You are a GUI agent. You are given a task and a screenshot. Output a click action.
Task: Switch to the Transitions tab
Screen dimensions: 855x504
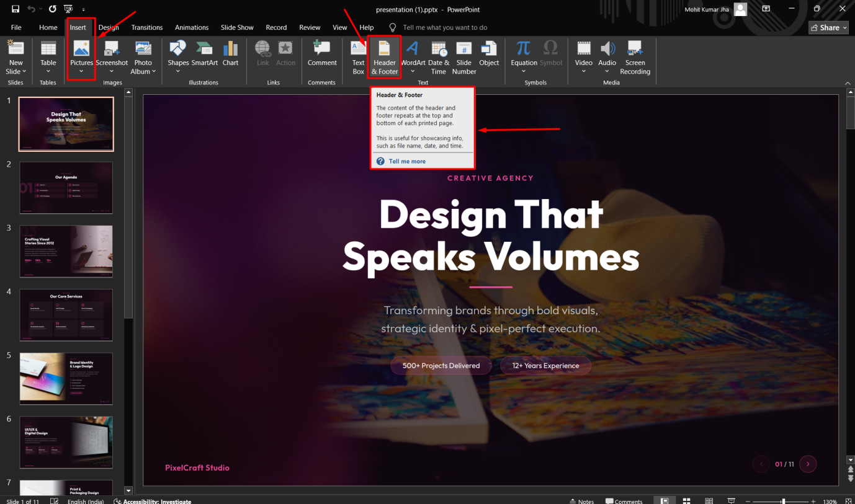[x=147, y=27]
